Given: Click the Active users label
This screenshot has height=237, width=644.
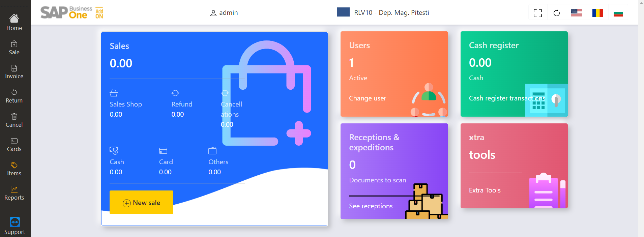Looking at the screenshot, I should coord(358,78).
